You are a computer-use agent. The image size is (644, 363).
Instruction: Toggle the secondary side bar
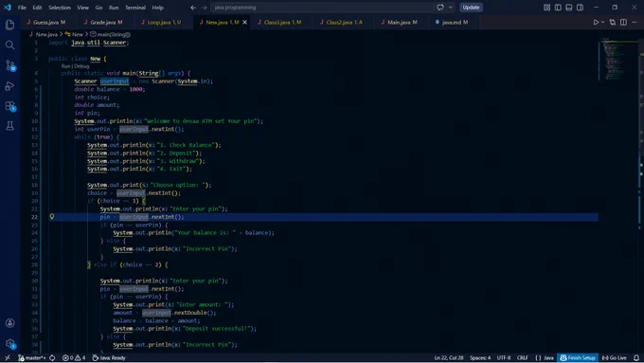(580, 8)
